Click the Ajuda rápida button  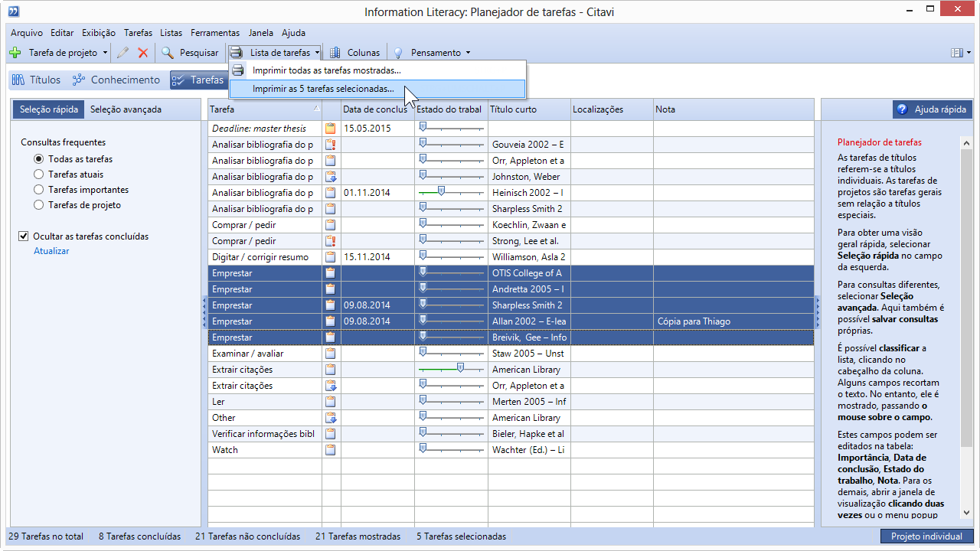pyautogui.click(x=932, y=109)
